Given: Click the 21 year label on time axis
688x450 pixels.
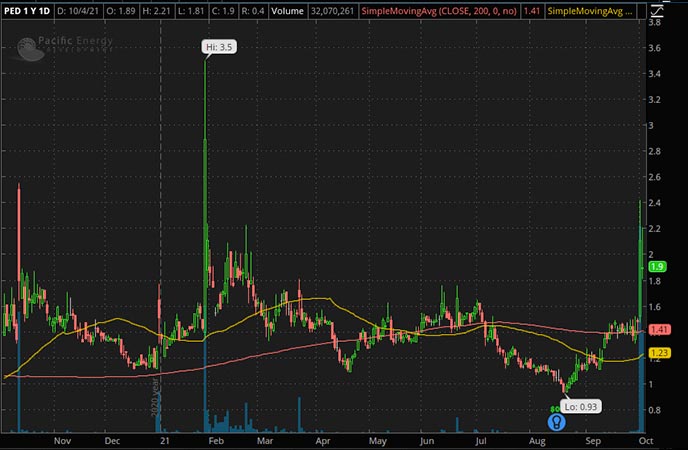Looking at the screenshot, I should [165, 441].
